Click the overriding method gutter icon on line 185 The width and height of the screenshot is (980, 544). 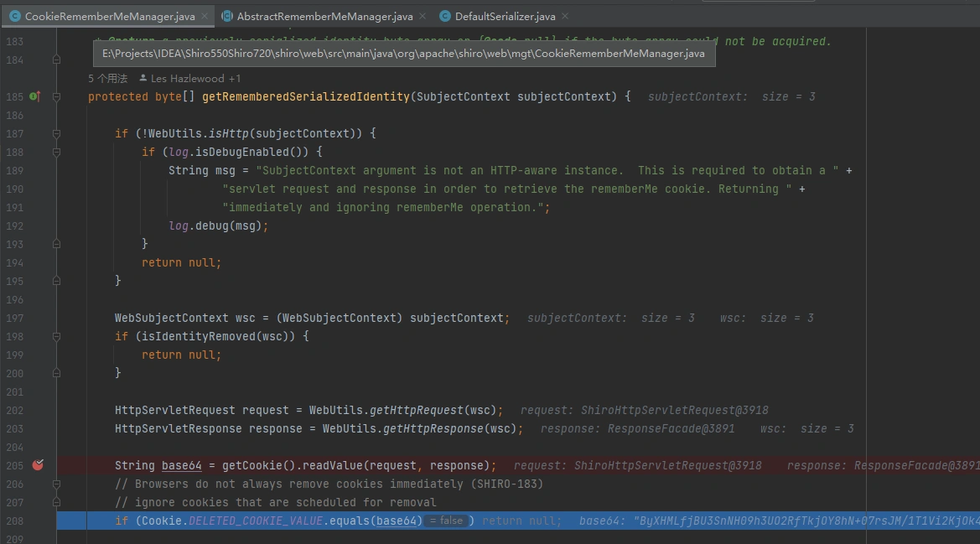34,96
